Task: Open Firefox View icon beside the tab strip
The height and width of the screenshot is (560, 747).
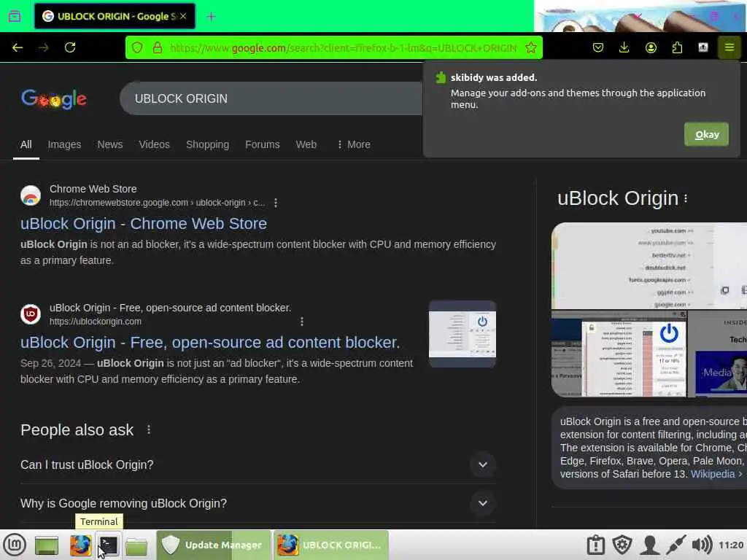Action: [x=15, y=16]
